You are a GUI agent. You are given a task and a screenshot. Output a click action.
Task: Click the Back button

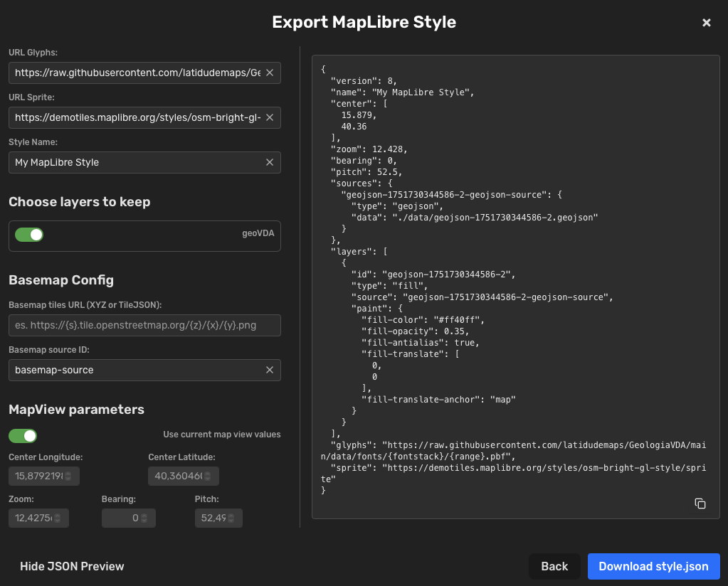[x=554, y=566]
